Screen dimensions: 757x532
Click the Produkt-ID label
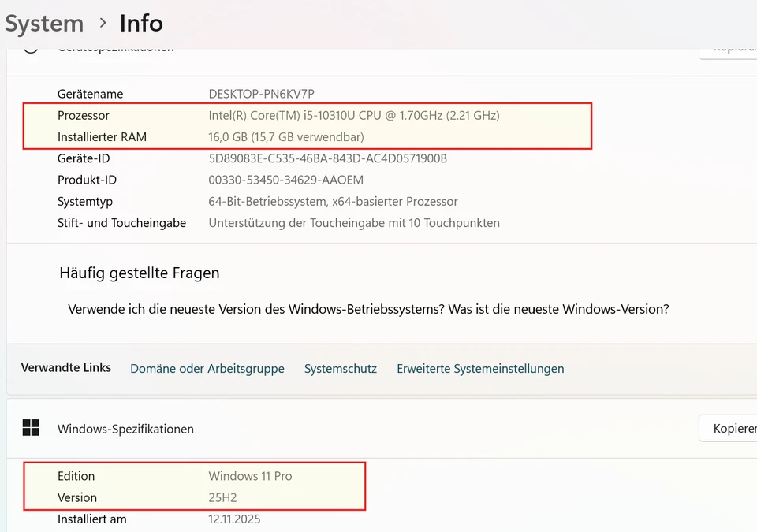pyautogui.click(x=87, y=180)
